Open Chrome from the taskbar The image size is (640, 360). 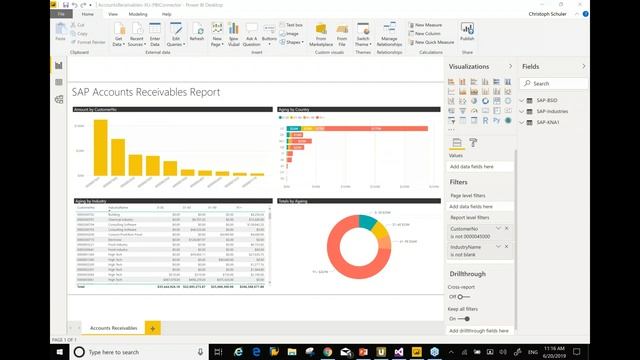coord(327,352)
